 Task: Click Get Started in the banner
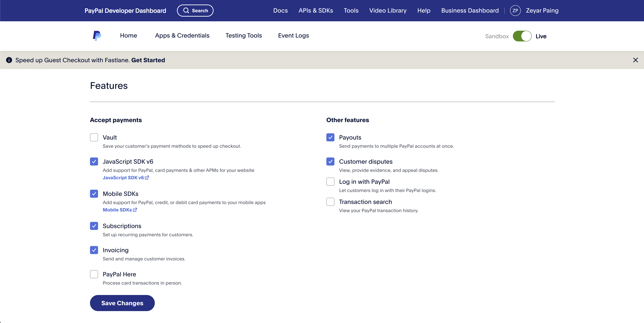coord(148,60)
